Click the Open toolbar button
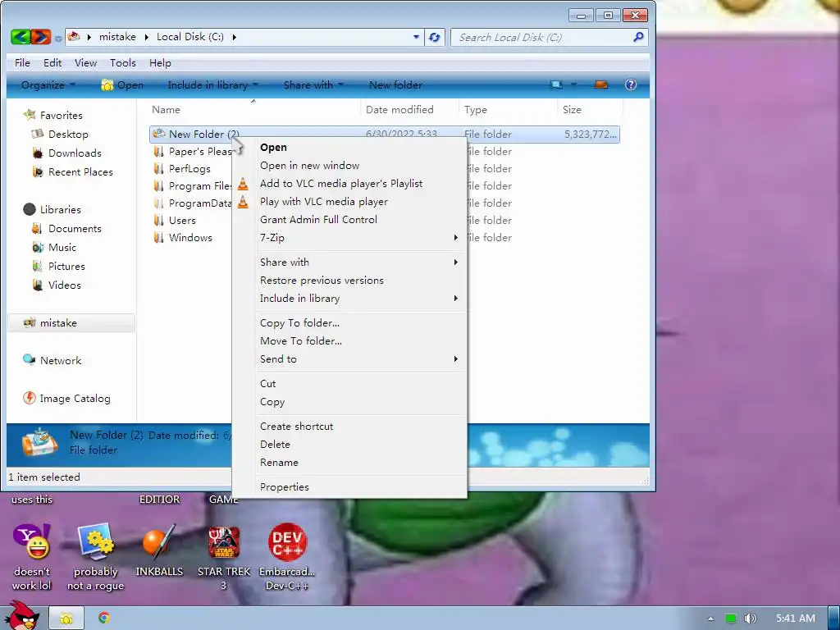 click(123, 84)
